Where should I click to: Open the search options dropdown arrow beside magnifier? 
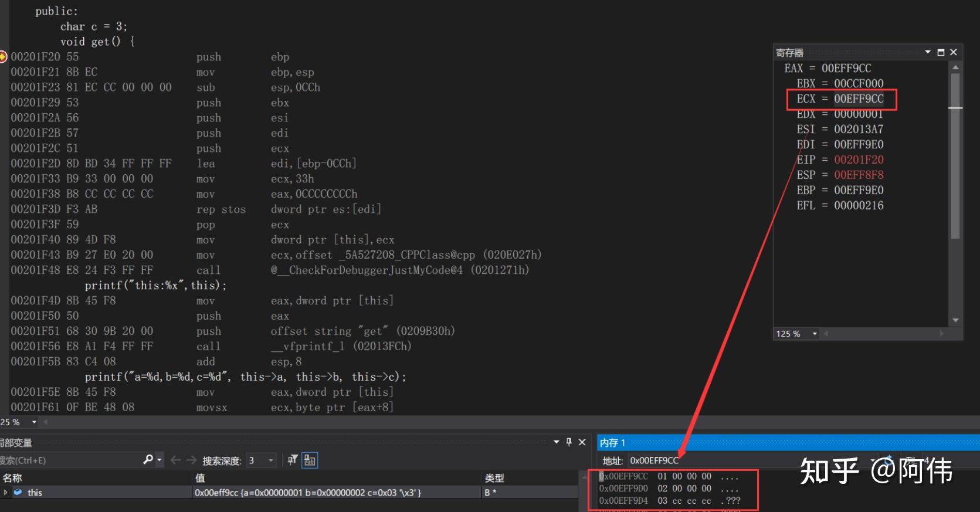tap(160, 460)
